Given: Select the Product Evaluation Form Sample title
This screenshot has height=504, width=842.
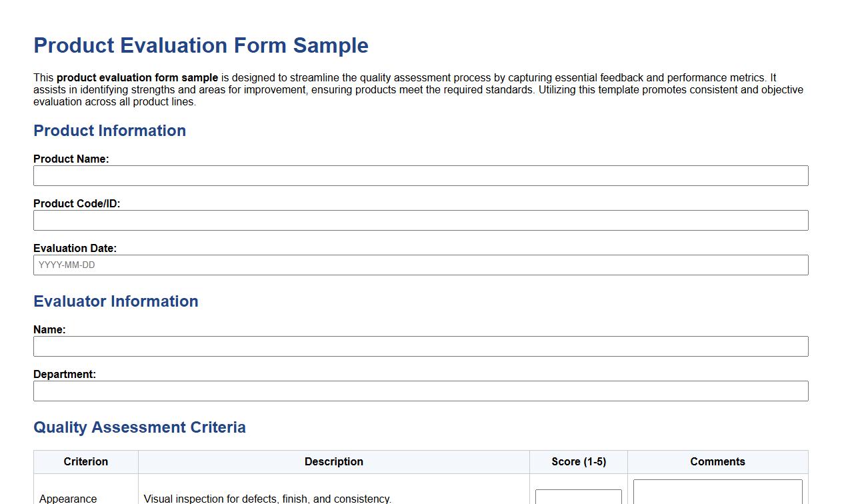Looking at the screenshot, I should click(201, 45).
